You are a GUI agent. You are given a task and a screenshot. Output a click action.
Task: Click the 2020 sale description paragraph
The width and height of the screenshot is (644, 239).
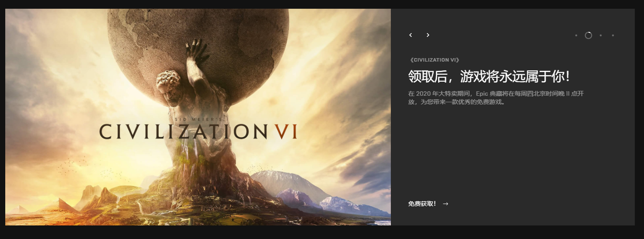[x=496, y=98]
